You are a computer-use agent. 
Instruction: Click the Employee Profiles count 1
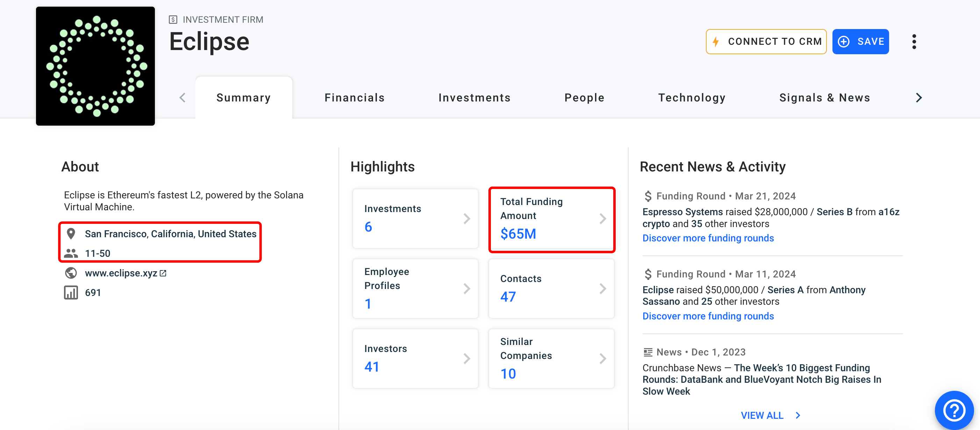point(367,304)
